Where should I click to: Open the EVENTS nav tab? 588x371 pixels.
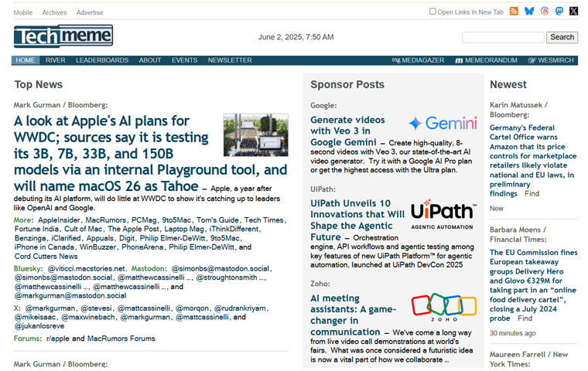184,60
